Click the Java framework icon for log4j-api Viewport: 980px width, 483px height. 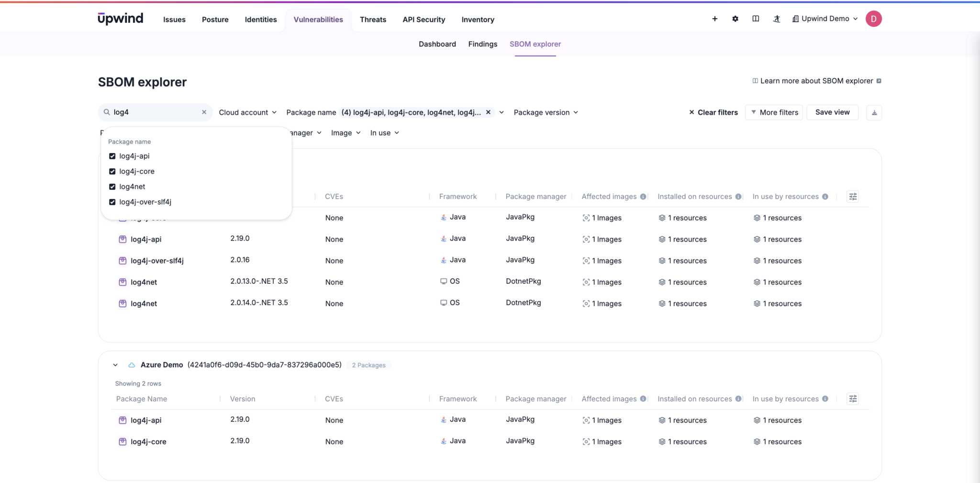(444, 238)
